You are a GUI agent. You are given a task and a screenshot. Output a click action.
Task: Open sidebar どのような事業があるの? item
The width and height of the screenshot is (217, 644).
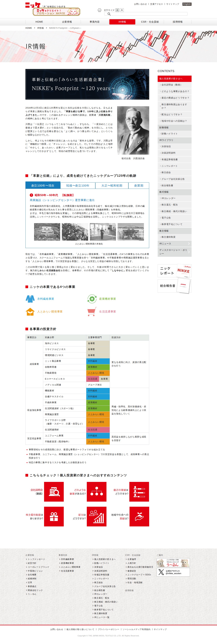175,91
